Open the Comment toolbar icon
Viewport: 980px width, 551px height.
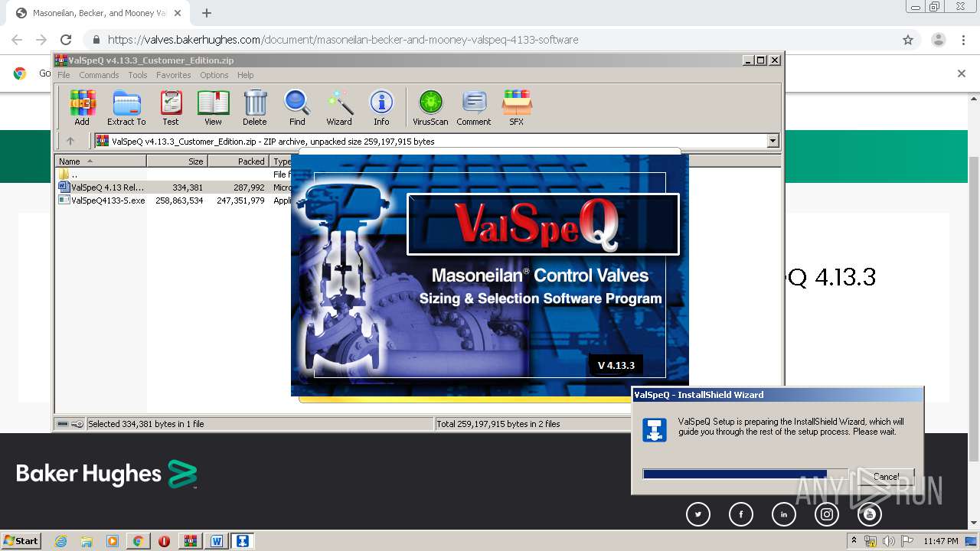[x=474, y=108]
